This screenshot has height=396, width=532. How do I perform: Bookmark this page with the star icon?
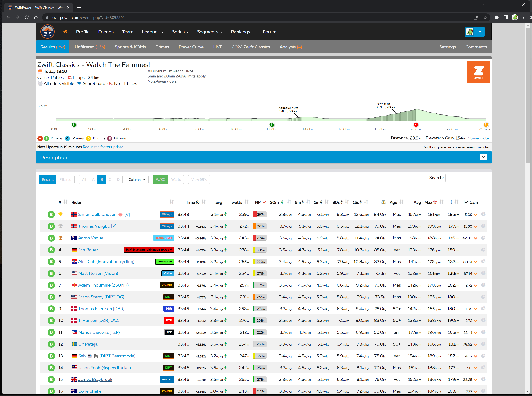click(x=485, y=17)
